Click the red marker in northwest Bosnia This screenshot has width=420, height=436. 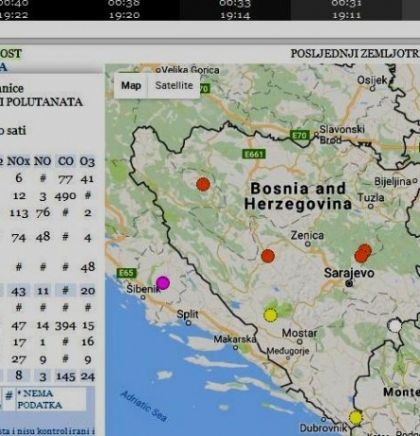(203, 184)
